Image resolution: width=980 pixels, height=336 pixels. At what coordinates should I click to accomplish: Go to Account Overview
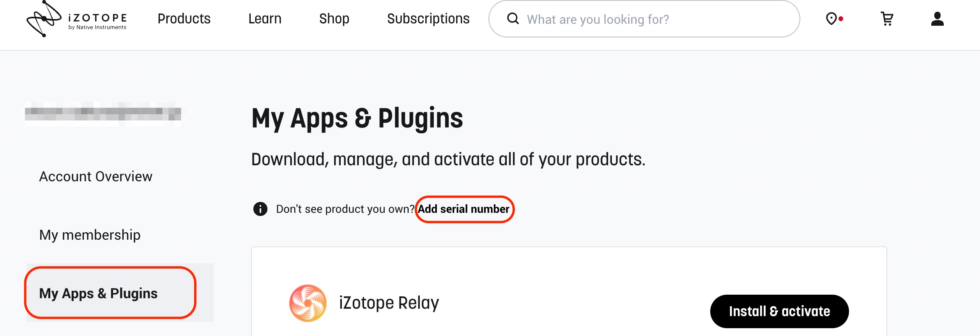96,177
